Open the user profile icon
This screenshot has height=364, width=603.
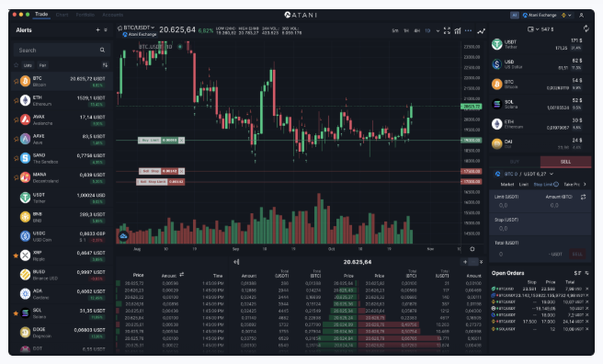582,15
